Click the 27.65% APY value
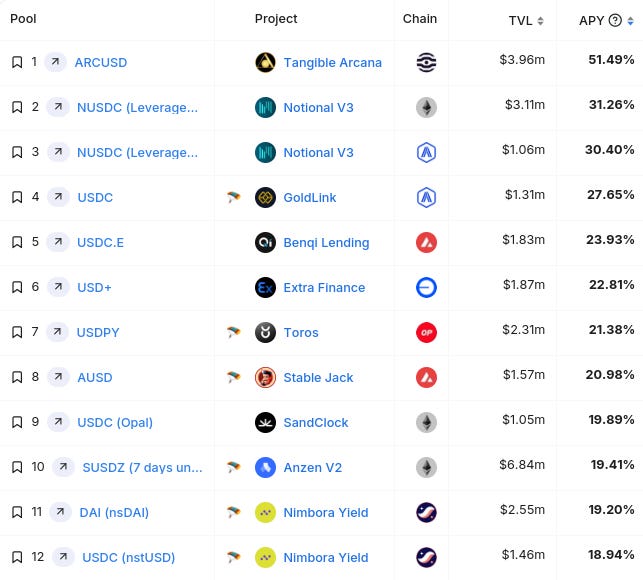The image size is (643, 580). 611,194
